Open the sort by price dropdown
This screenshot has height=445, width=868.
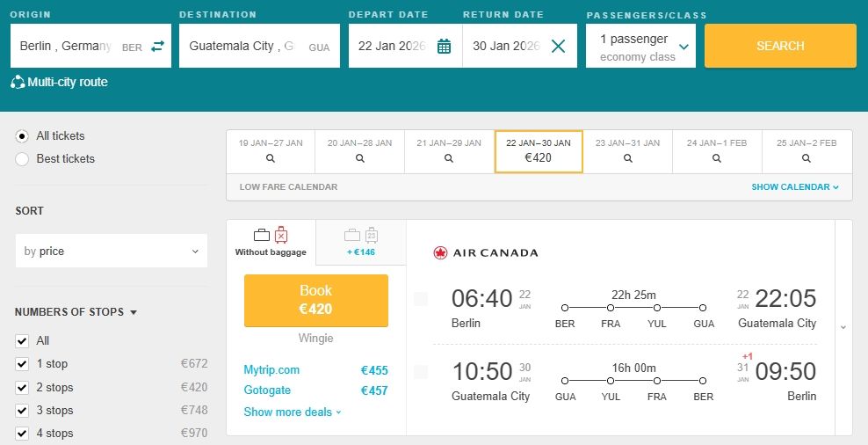pyautogui.click(x=112, y=252)
